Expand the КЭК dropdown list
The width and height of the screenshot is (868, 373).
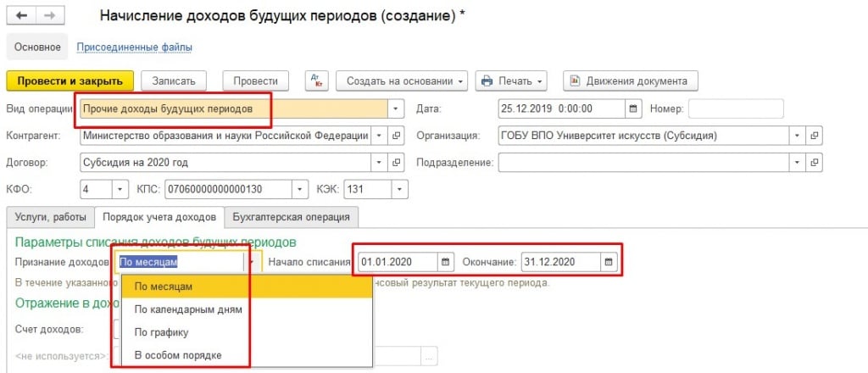pyautogui.click(x=399, y=189)
